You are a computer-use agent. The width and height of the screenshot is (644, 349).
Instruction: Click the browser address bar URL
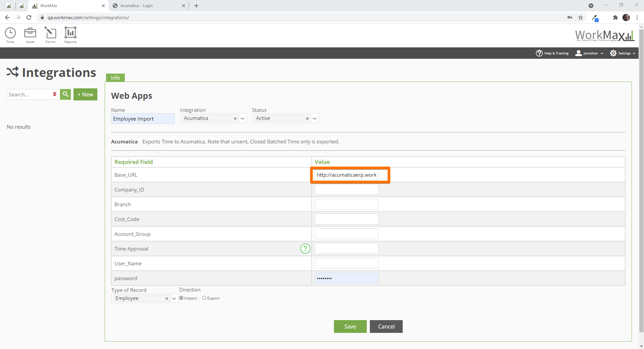pos(88,17)
